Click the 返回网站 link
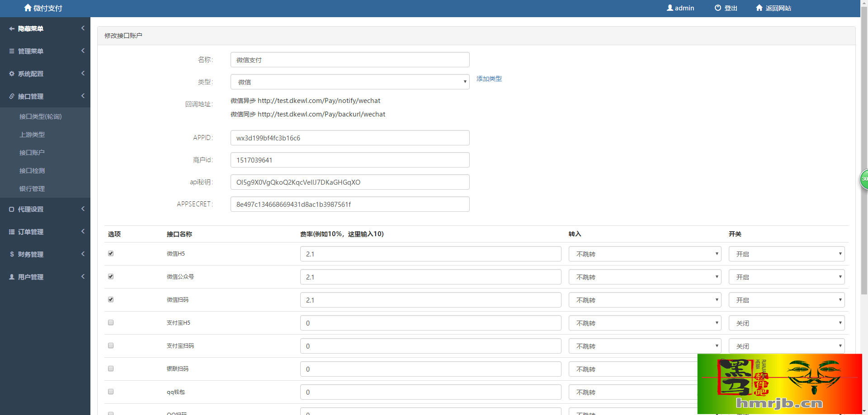The width and height of the screenshot is (868, 415). (x=774, y=8)
